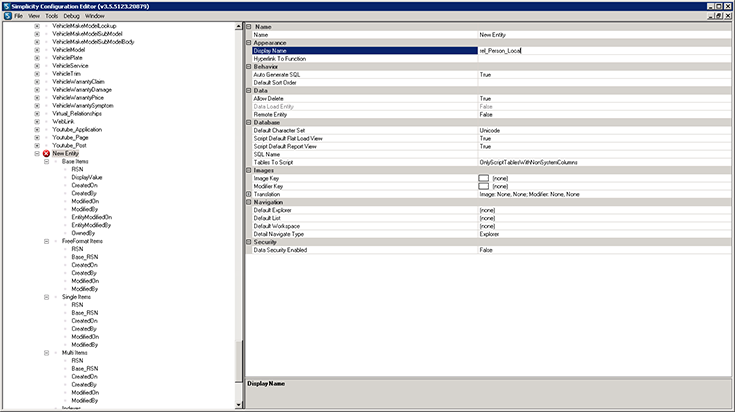Select the Virtual_Relationships tree node
Viewport: 735px width, 412px height.
(77, 114)
